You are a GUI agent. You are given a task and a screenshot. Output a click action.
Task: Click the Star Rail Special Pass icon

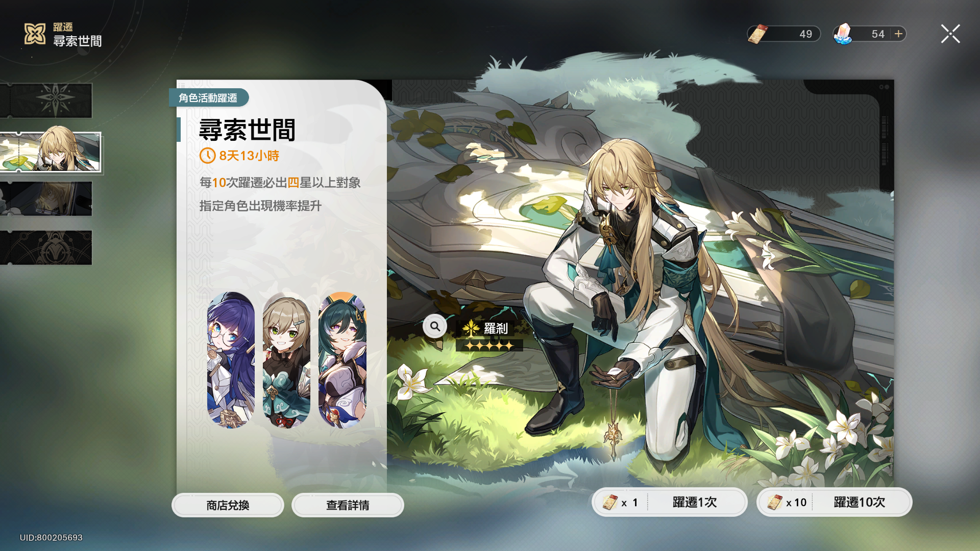[x=758, y=34]
